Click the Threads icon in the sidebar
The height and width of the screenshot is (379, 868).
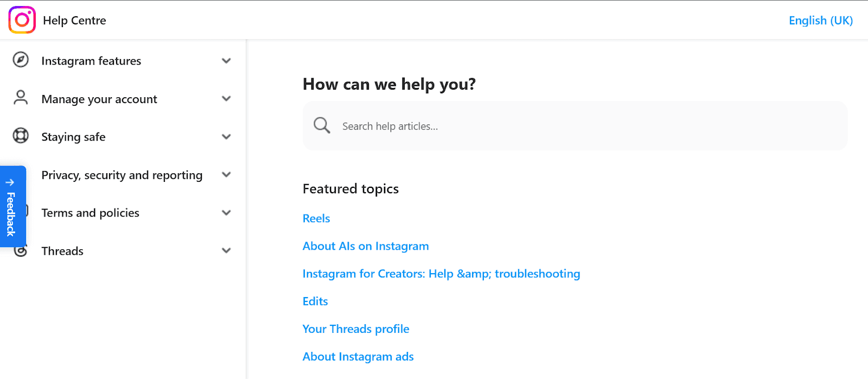[22, 251]
